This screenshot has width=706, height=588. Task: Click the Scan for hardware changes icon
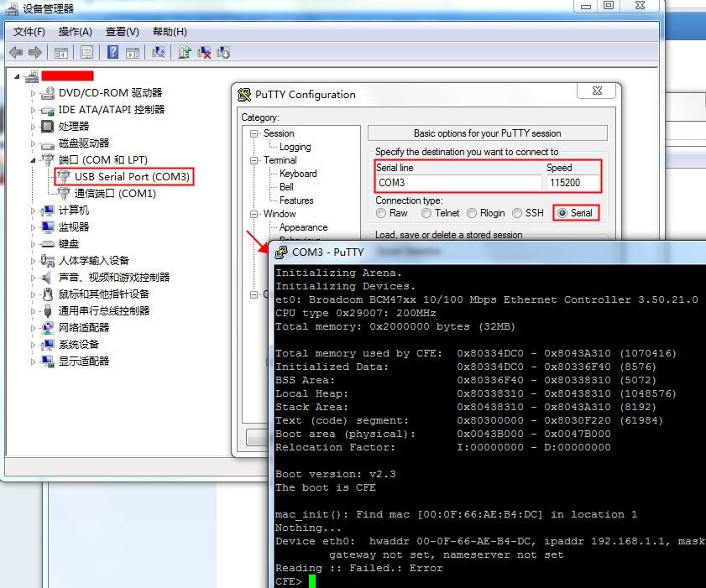click(158, 52)
